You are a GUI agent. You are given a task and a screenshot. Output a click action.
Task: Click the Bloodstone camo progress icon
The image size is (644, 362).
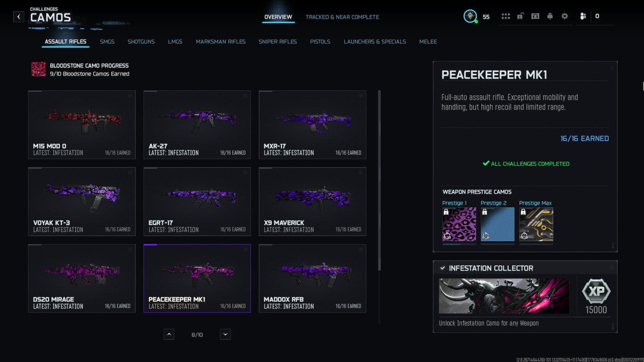[39, 69]
